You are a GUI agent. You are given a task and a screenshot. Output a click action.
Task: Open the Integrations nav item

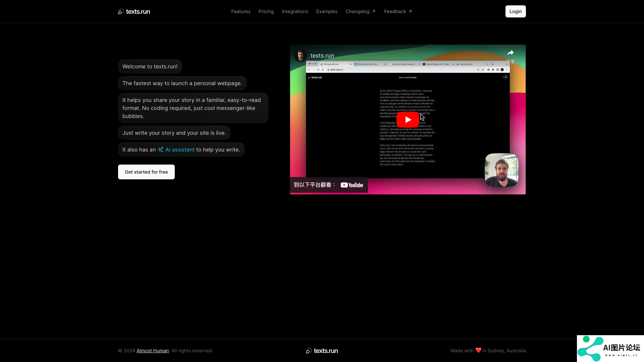coord(295,11)
